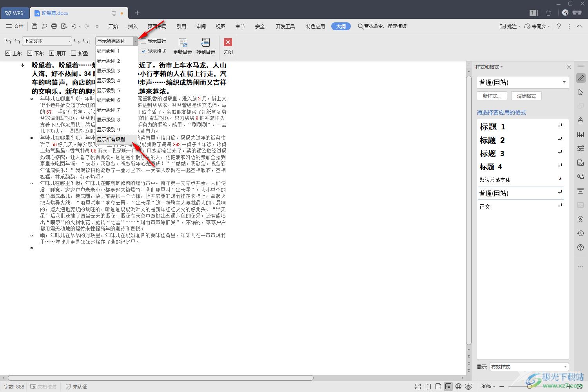Toggle 显示首行 checkbox

point(143,41)
